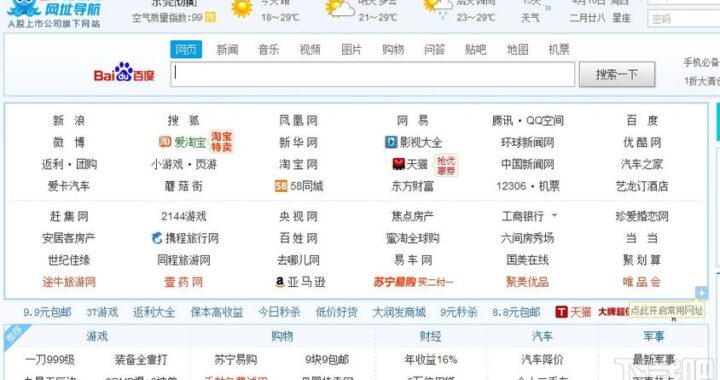Viewport: 720px width, 380px height.
Task: Switch to the 问答 search tab
Action: coord(434,50)
